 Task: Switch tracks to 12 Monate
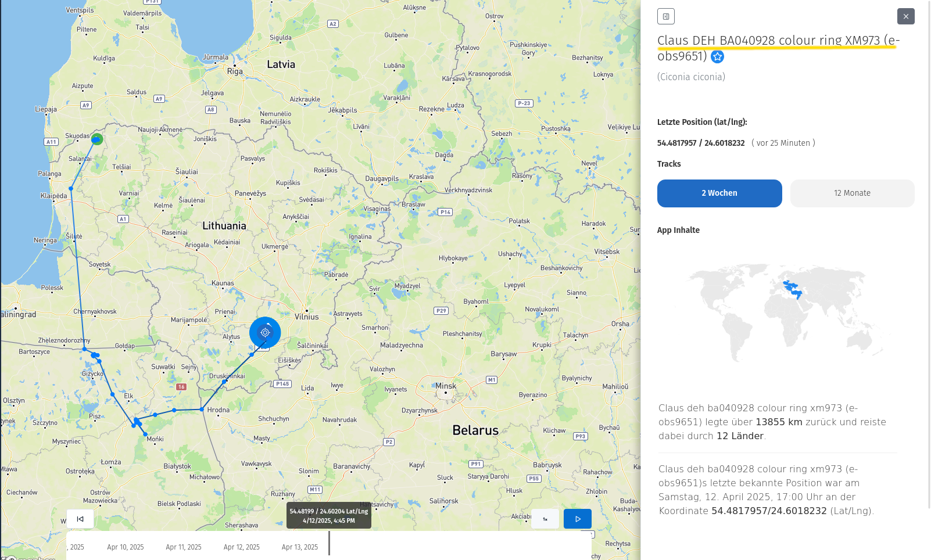852,193
